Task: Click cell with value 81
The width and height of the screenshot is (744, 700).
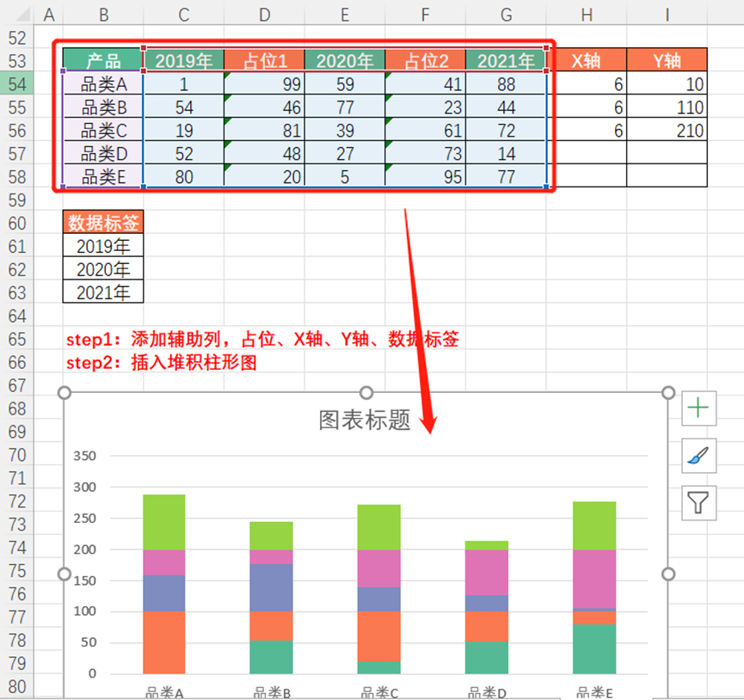Action: tap(264, 131)
